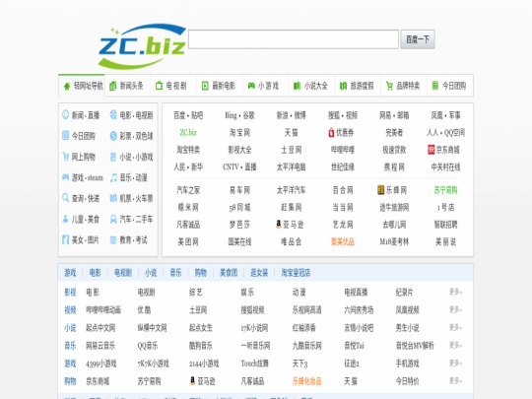Click the shopping cart icon beside 品牌特卖
532x399 pixels.
(x=389, y=86)
